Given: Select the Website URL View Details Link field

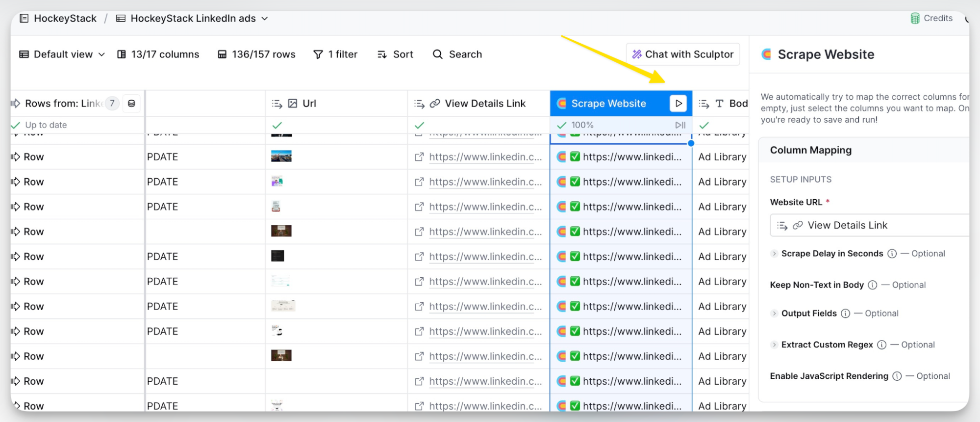Looking at the screenshot, I should pos(870,225).
